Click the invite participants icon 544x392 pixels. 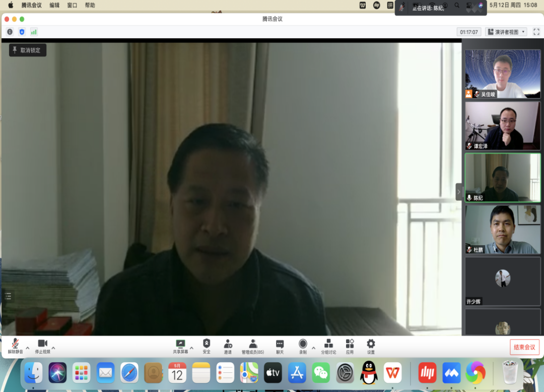(228, 344)
